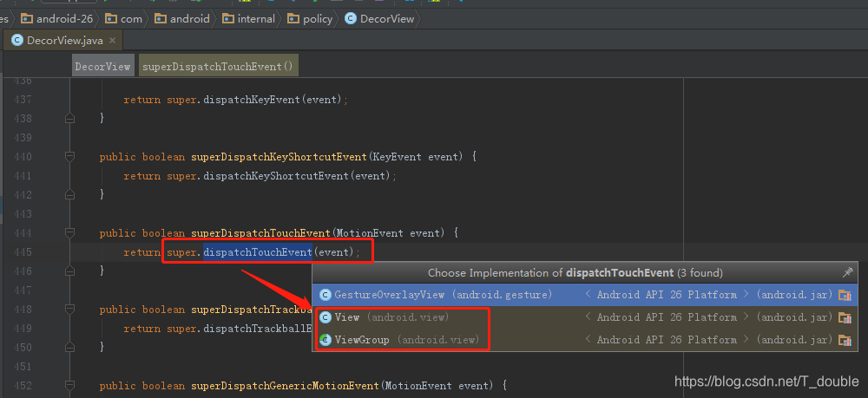
Task: Choose ViewGroup (android.view) implementation
Action: (584, 339)
